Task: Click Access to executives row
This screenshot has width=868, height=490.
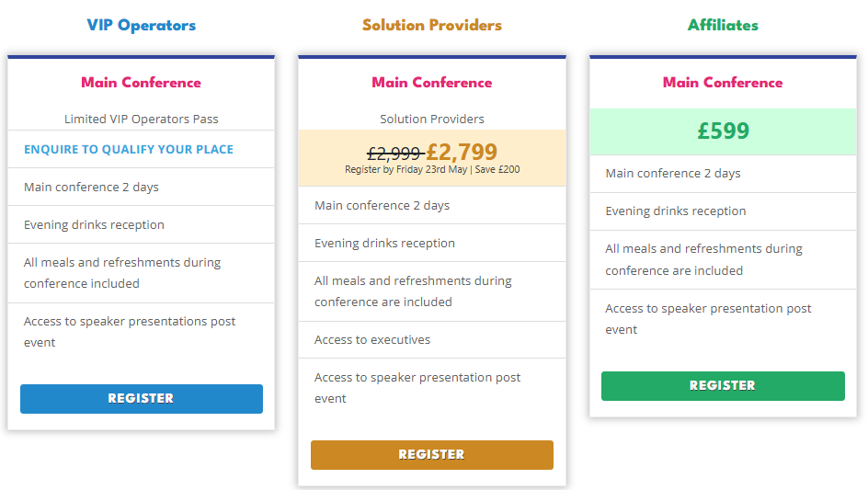Action: coord(432,340)
